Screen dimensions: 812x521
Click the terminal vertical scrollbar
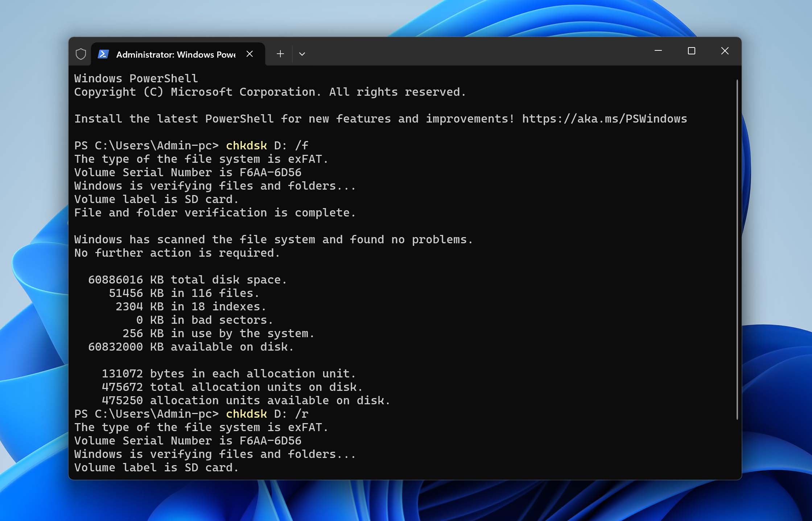(x=737, y=249)
